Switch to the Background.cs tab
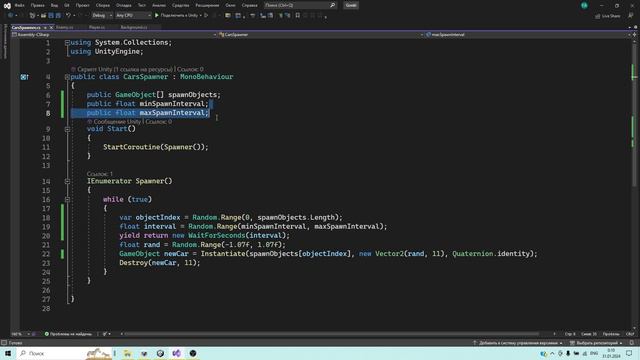This screenshot has width=640, height=360. coord(133,27)
